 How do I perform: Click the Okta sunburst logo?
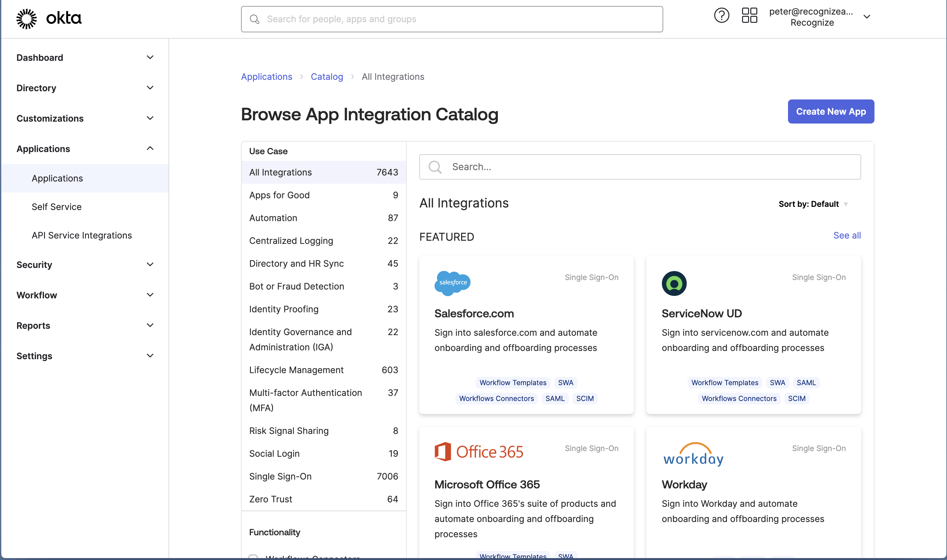coord(26,18)
